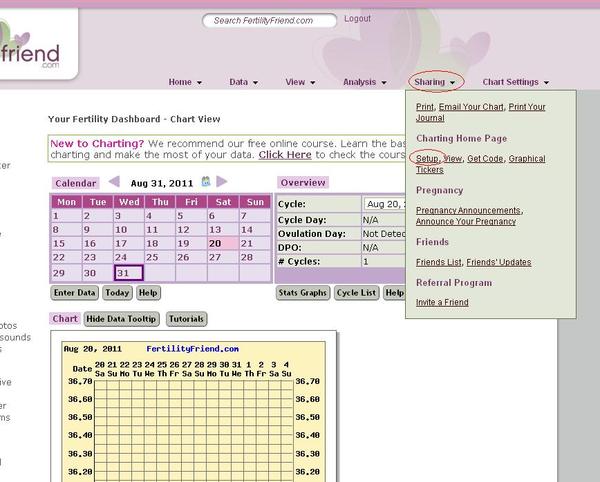This screenshot has height=482, width=600.
Task: Go to previous month in calendar
Action: pyautogui.click(x=114, y=182)
